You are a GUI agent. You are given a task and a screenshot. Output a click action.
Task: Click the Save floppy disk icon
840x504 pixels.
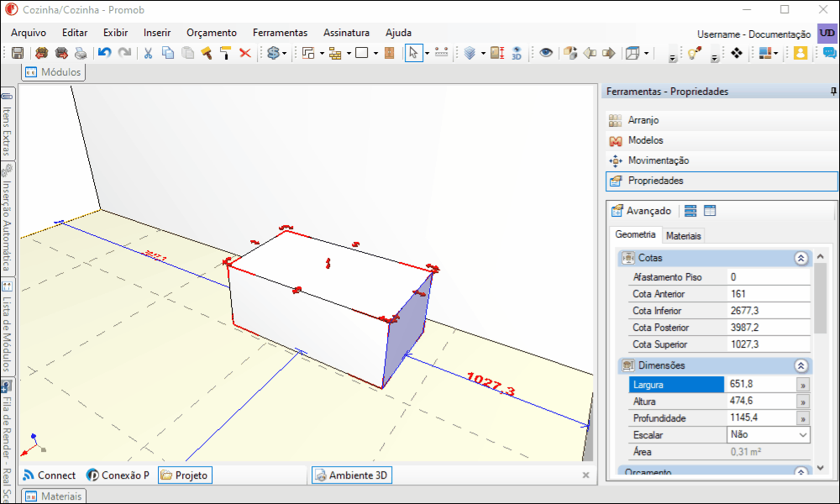coord(18,53)
